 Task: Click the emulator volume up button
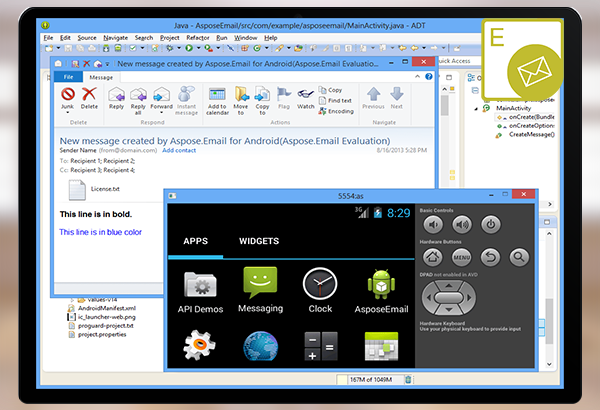(x=462, y=225)
